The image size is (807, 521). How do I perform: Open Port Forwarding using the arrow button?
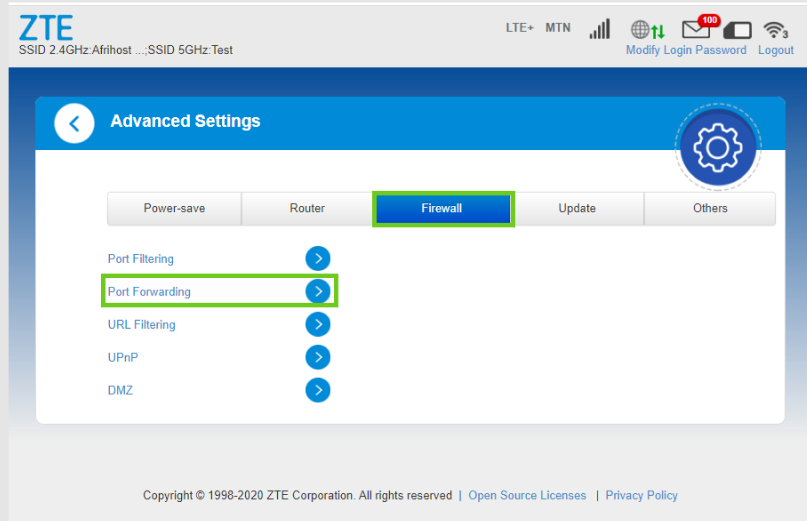click(x=317, y=292)
